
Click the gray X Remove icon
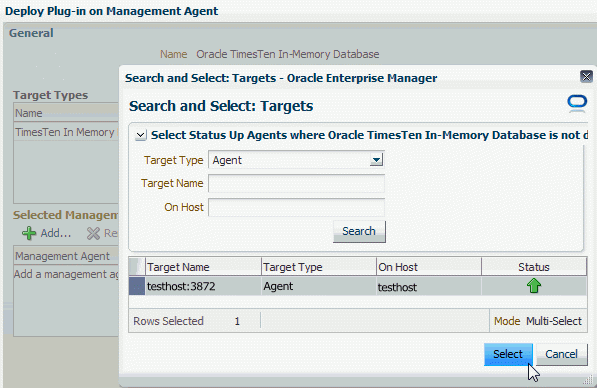[93, 233]
